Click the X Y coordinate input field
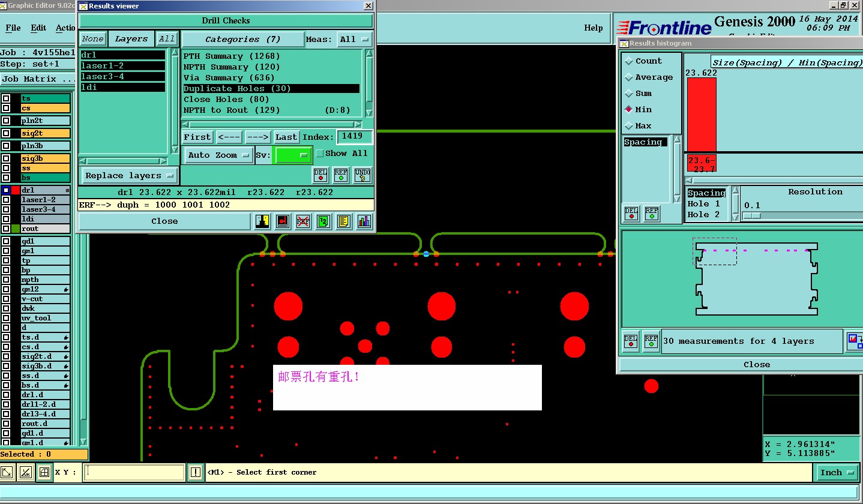This screenshot has width=863, height=504. (134, 472)
